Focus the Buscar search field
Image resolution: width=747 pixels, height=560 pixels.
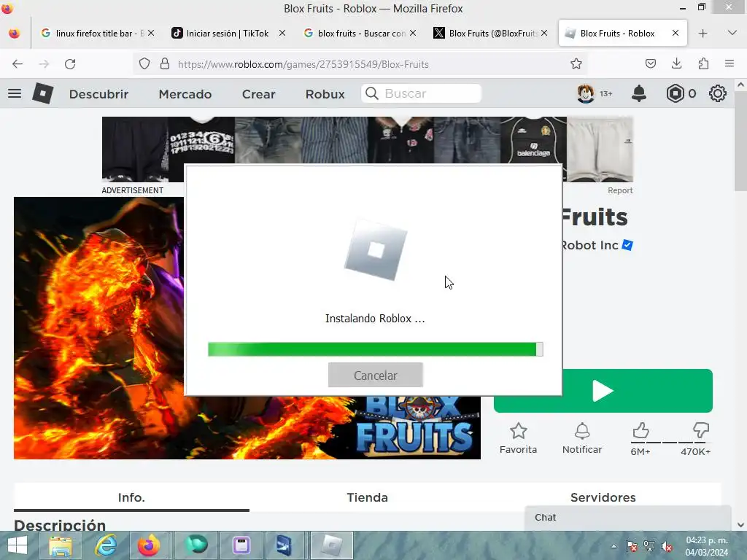(x=421, y=93)
